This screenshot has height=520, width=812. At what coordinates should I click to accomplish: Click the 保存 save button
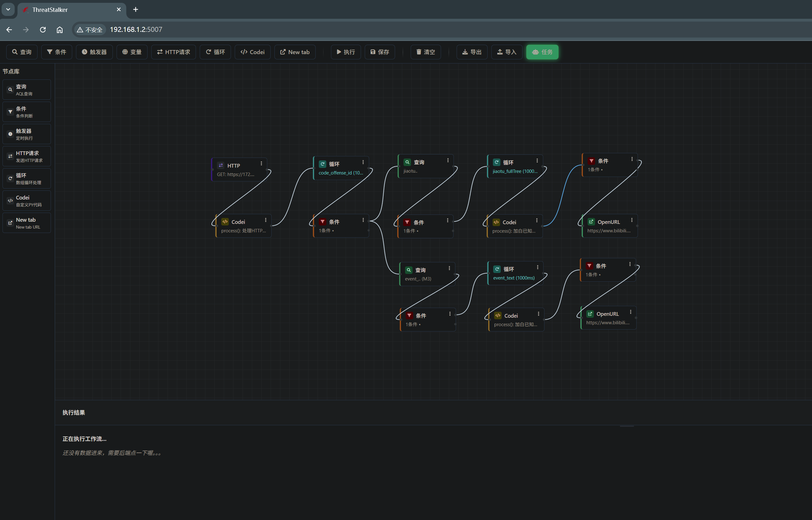coord(380,52)
